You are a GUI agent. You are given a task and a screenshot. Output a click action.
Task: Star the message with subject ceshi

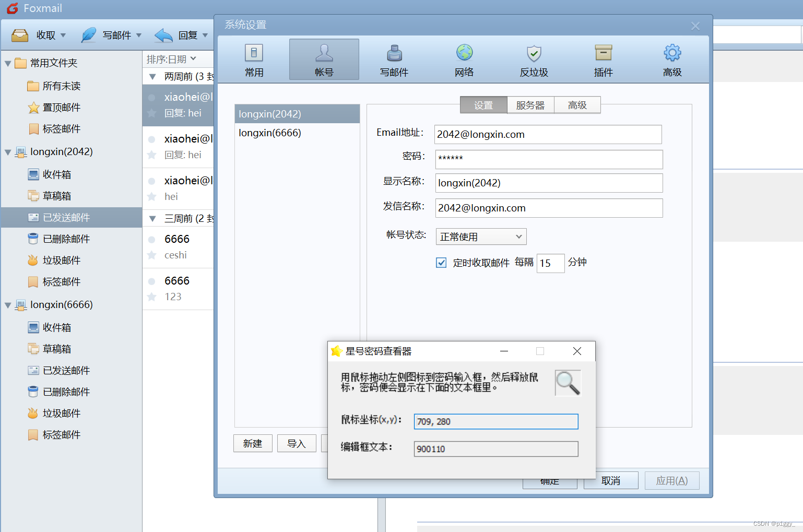(152, 255)
